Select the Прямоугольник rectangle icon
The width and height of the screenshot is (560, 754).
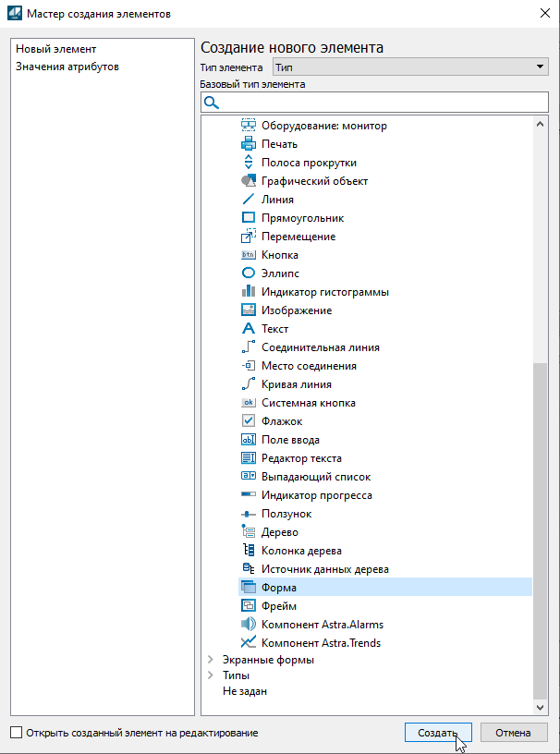pyautogui.click(x=248, y=218)
